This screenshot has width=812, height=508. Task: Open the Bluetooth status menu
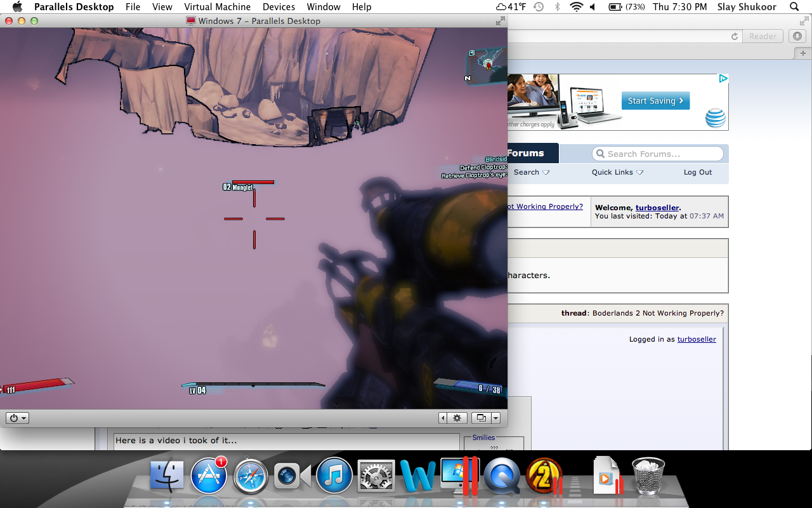click(557, 7)
